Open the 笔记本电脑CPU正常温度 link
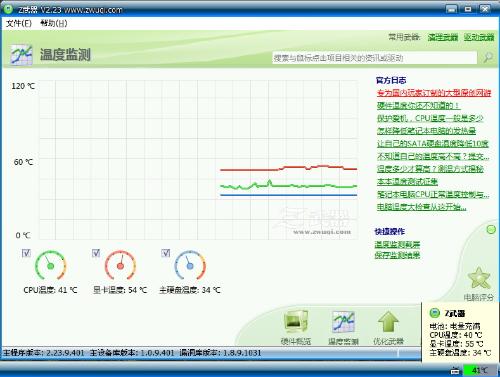This screenshot has width=500, height=377. click(x=433, y=194)
